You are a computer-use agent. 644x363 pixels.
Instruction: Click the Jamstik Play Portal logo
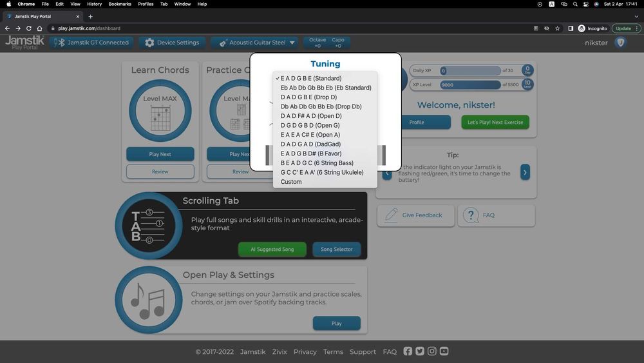point(24,43)
